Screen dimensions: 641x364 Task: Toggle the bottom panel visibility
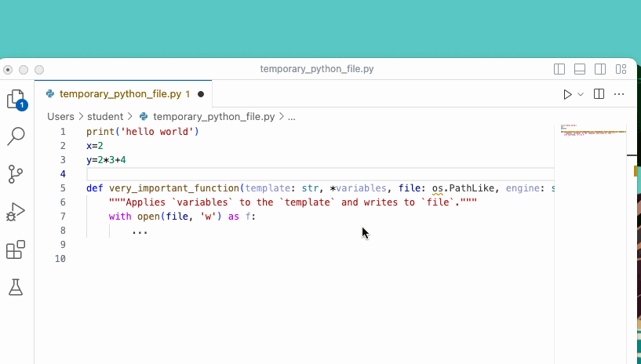[x=580, y=69]
